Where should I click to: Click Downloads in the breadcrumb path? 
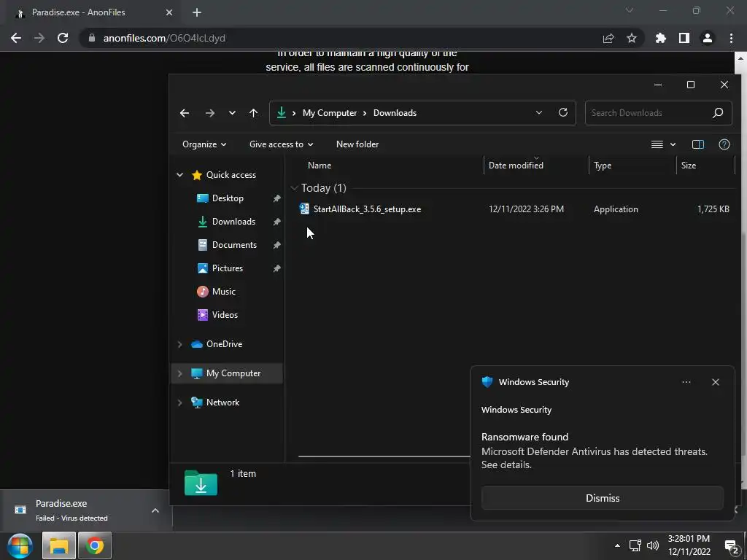(x=395, y=113)
